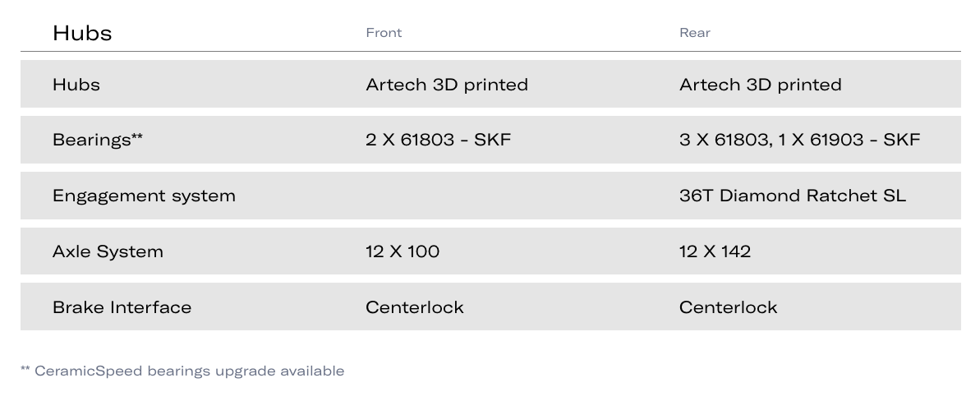Click the Axle System row label

coord(108,251)
